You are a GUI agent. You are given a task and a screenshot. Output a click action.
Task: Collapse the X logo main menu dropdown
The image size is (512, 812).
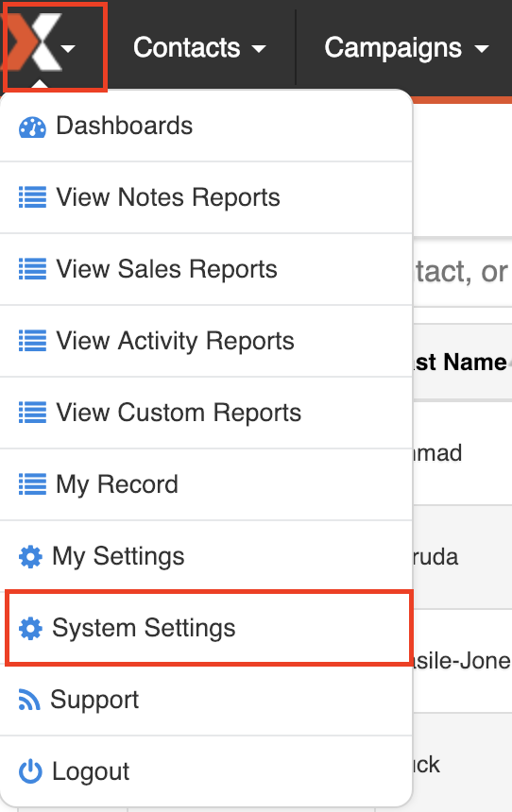[x=55, y=46]
